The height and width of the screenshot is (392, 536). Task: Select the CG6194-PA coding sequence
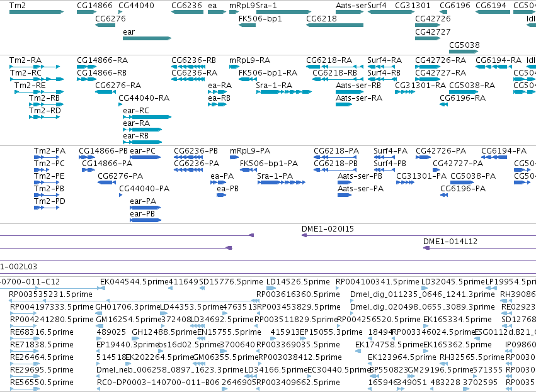494,157
